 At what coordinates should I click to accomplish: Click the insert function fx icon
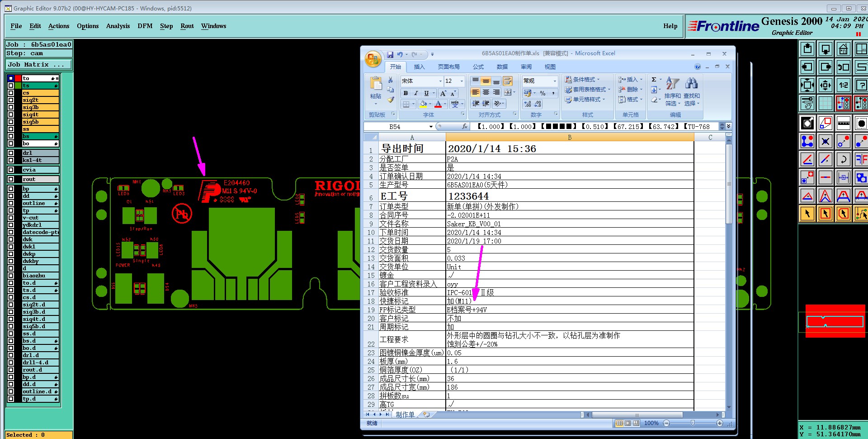[x=465, y=127]
